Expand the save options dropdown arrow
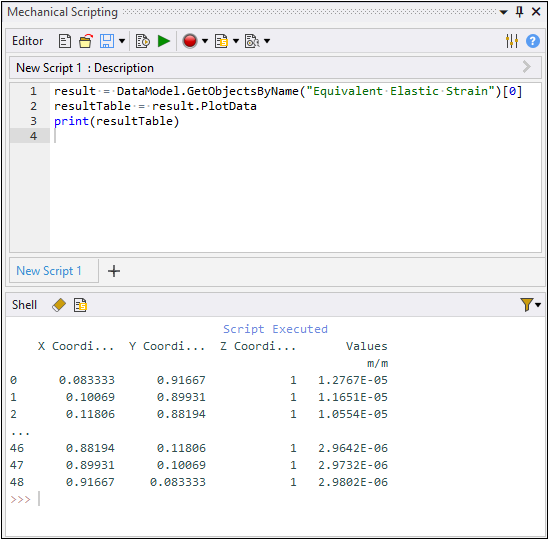The width and height of the screenshot is (549, 540). [x=122, y=41]
